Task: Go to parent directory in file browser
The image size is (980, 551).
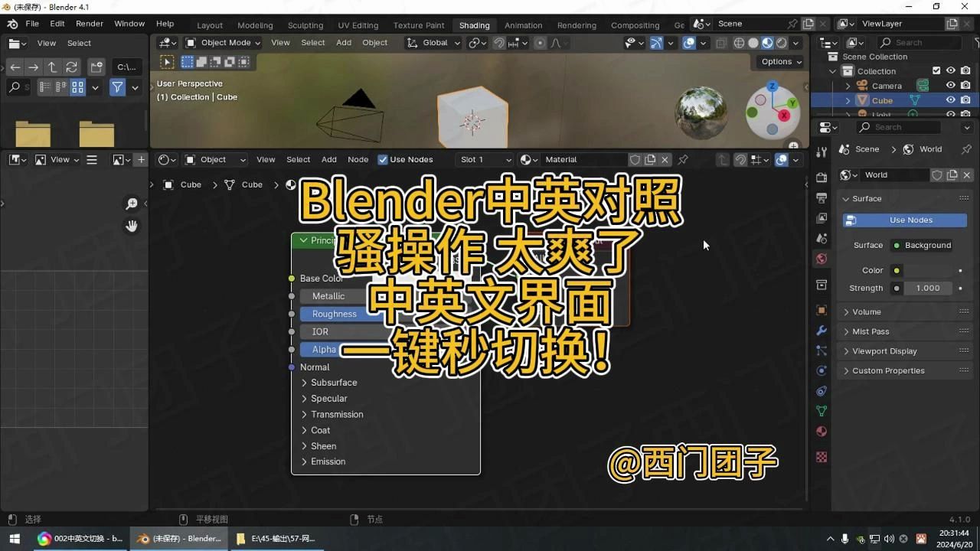Action: click(52, 67)
